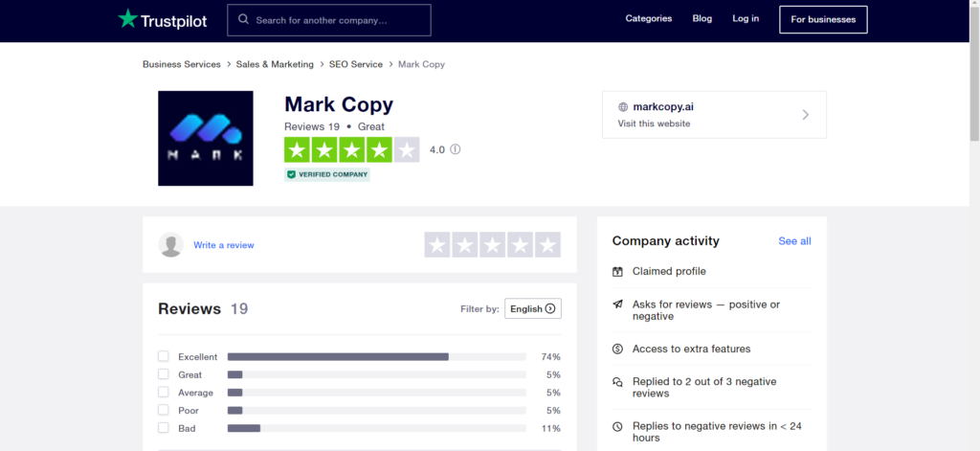Viewport: 980px width, 451px height.
Task: Click the Mark Copy breadcrumb text
Action: [x=421, y=64]
